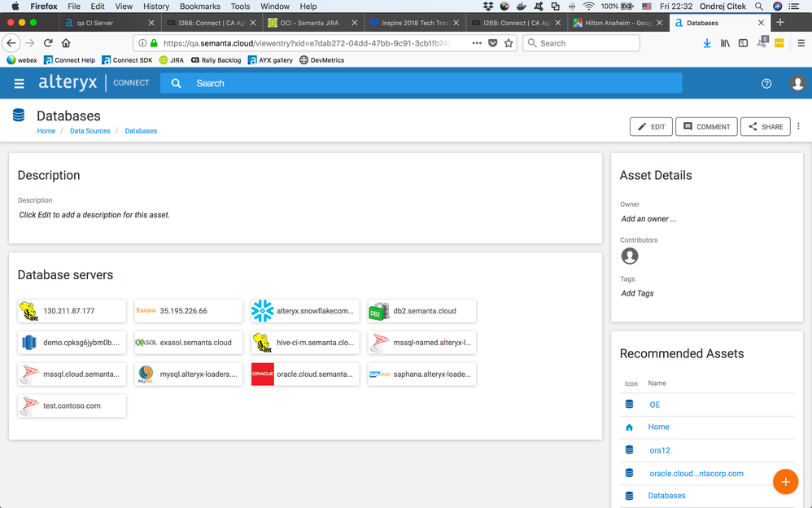Focus the Alteryx Connect search bar
Viewport: 812px width, 508px height.
pyautogui.click(x=421, y=84)
